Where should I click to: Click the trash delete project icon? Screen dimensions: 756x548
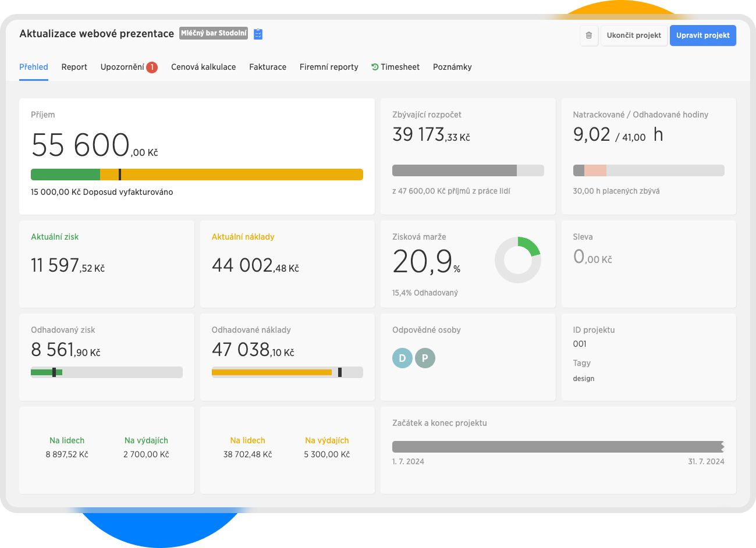click(588, 35)
